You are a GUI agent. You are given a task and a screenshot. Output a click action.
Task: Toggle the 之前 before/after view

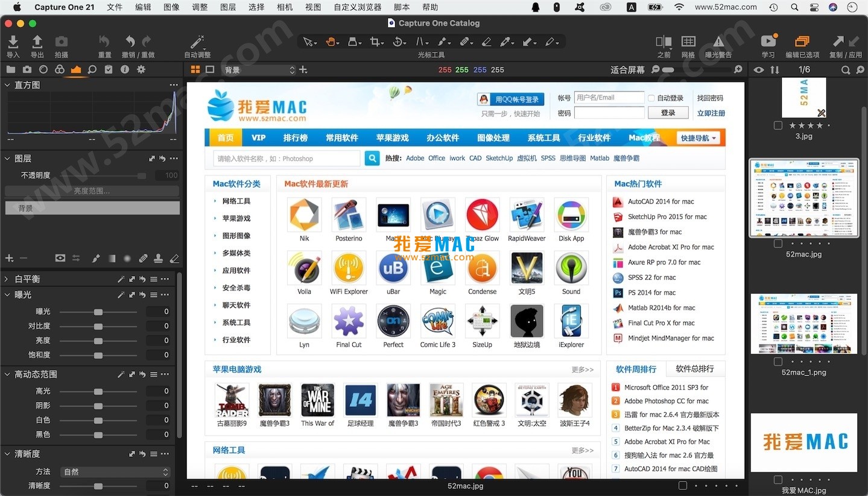point(664,42)
